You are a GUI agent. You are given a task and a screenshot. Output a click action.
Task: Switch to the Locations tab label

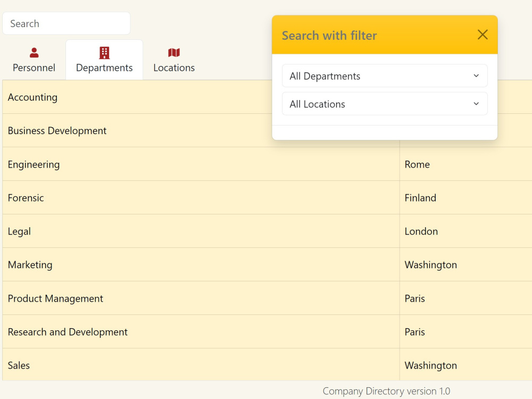(174, 68)
